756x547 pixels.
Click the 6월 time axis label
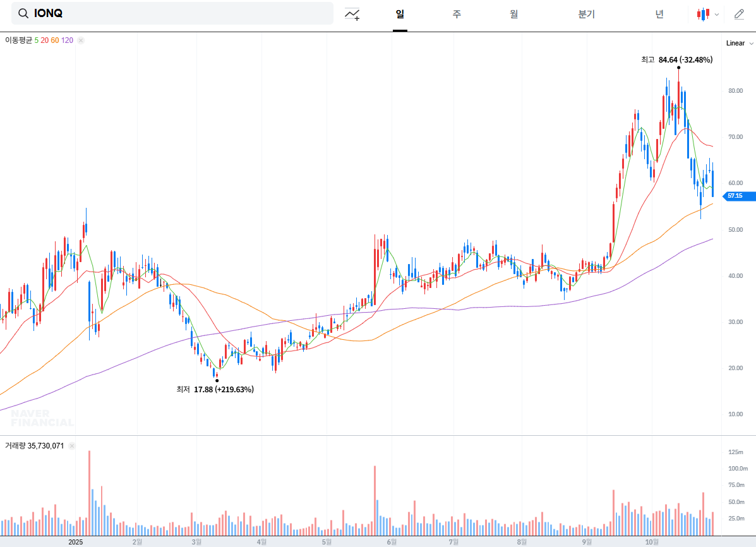coord(392,542)
